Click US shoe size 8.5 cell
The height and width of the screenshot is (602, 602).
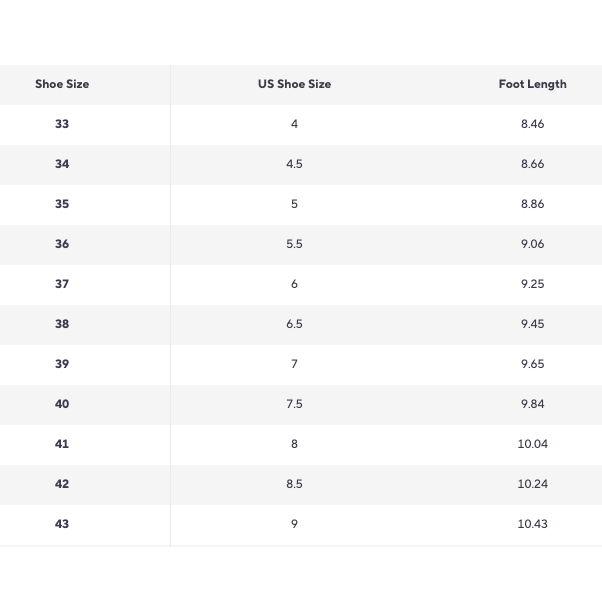point(294,484)
